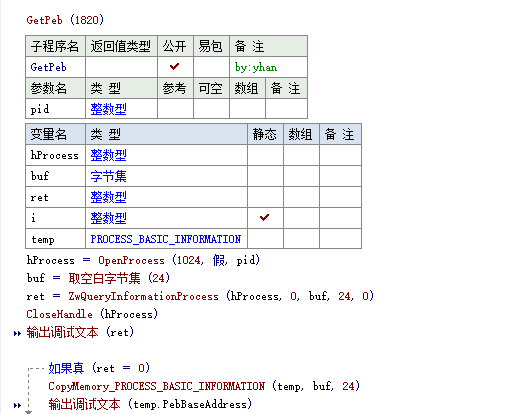Click the 返回值类型 cell for GetPeb

click(x=121, y=67)
